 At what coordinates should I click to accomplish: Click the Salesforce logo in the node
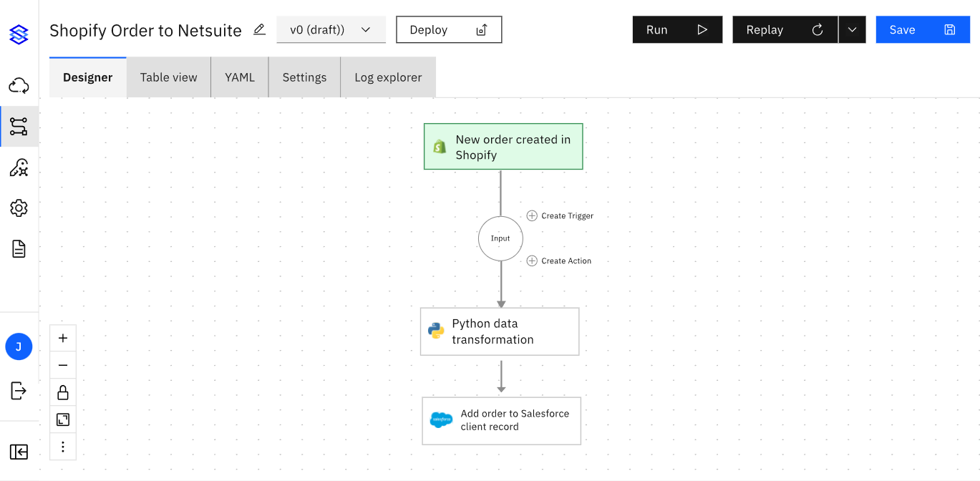[x=441, y=420]
